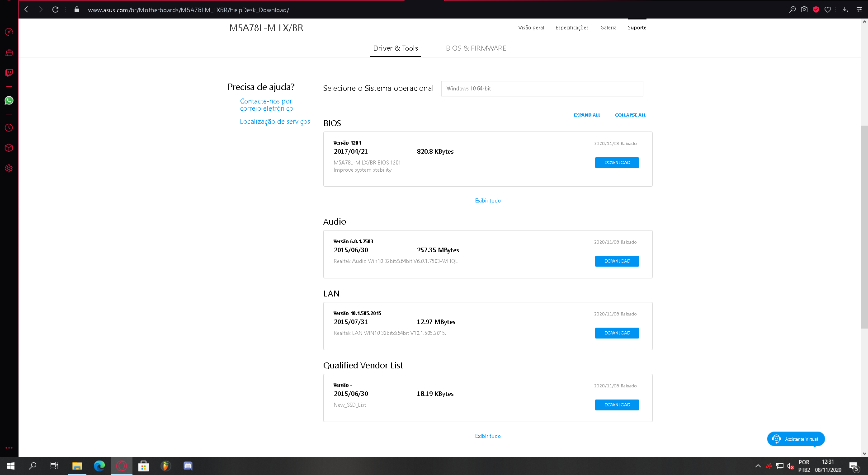Click COLLAPSE ALL link
868x475 pixels.
[x=630, y=115]
